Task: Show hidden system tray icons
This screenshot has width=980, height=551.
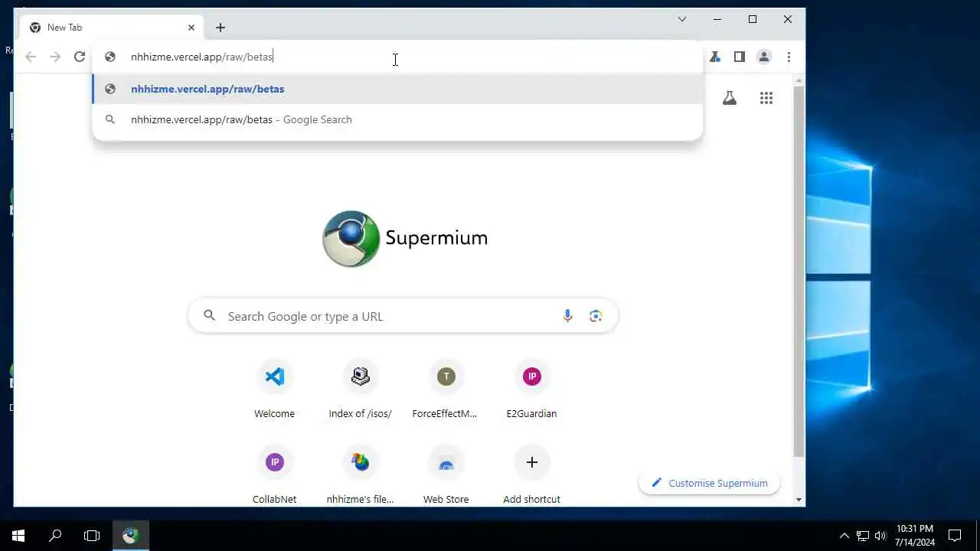Action: (x=844, y=536)
